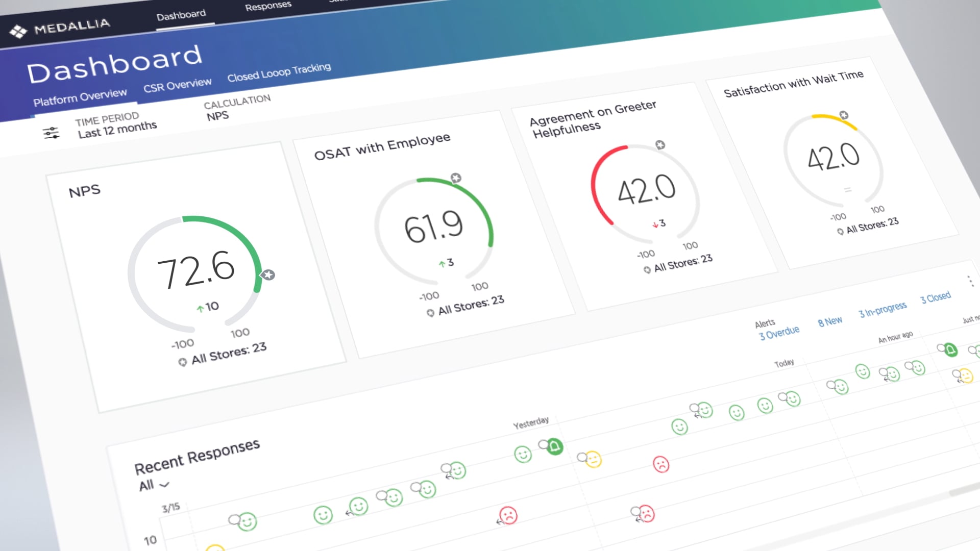This screenshot has height=551, width=980.
Task: Open the 3 In-progress alerts link
Action: 883,309
